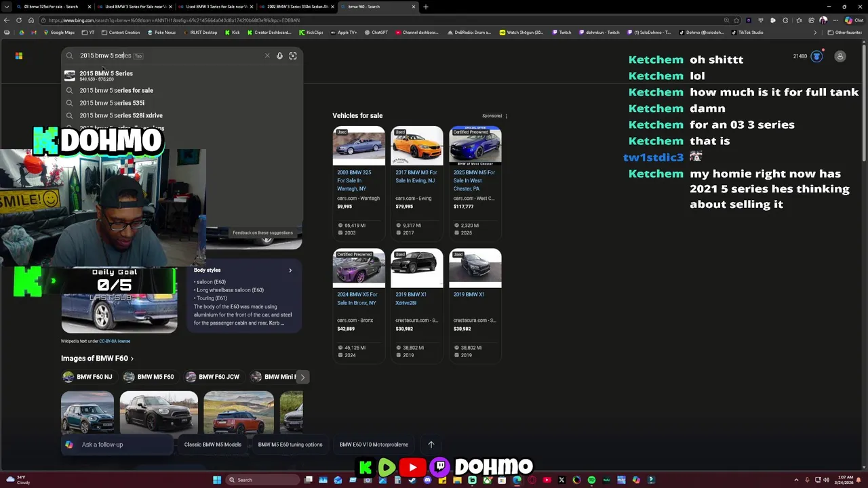Expand Images of BMW F60 heading chevron

132,359
